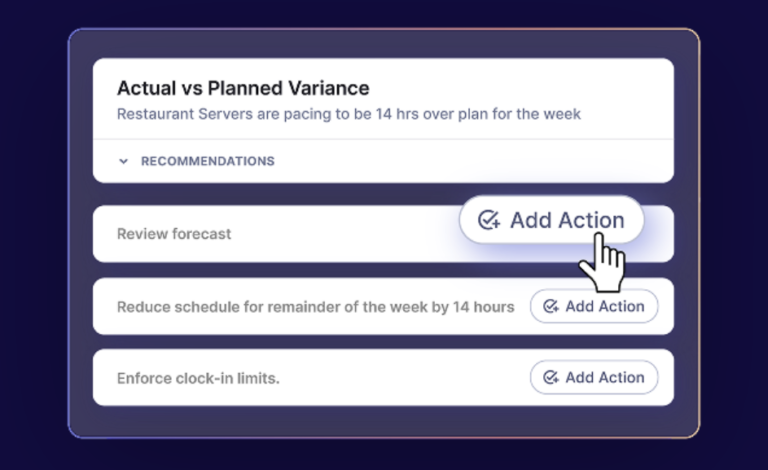Add Action for Enforce clock-in limits
Image resolution: width=768 pixels, height=470 pixels.
(594, 377)
